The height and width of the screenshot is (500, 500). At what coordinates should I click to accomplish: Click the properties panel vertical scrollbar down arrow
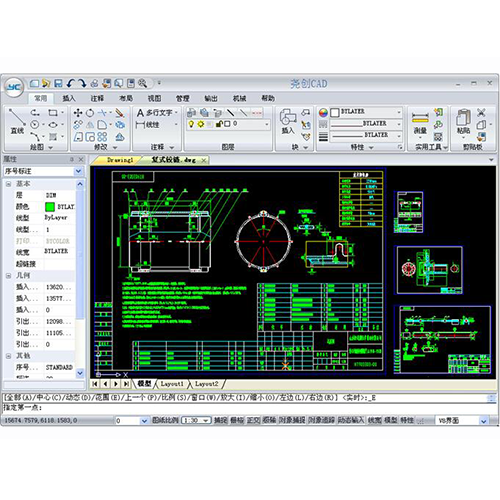[x=80, y=373]
